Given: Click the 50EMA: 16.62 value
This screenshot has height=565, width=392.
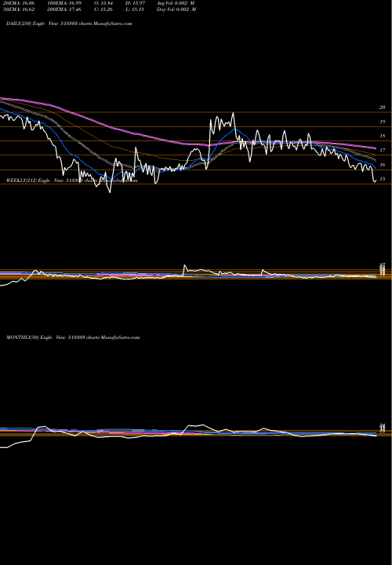Looking at the screenshot, I should point(17,9).
